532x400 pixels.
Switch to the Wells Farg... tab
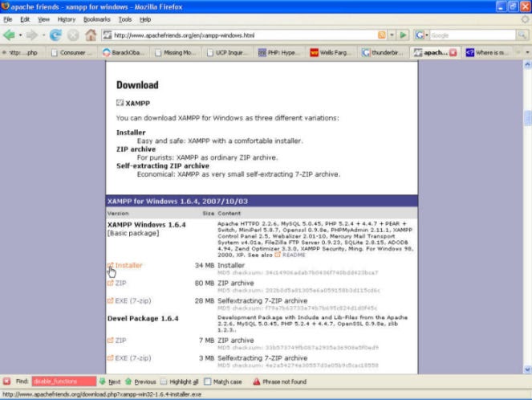(331, 53)
